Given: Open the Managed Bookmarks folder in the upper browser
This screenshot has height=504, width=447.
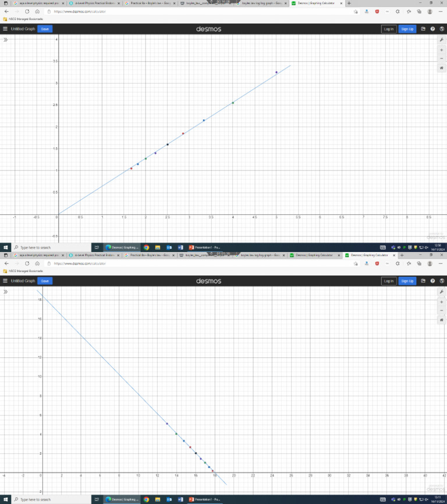Looking at the screenshot, I should coord(23,19).
